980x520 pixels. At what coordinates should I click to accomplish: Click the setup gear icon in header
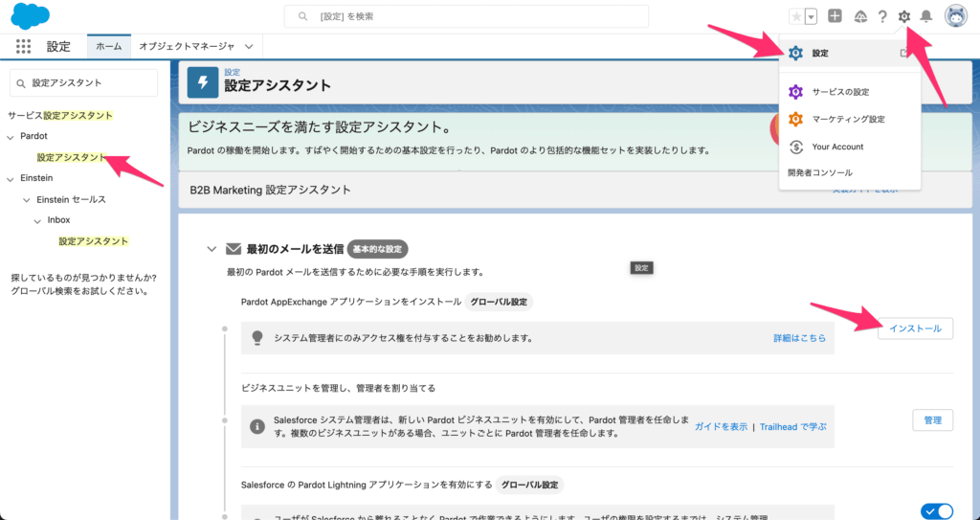[903, 17]
